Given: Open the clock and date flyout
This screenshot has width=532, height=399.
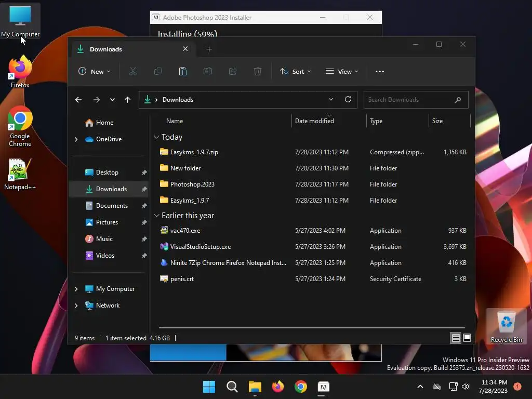Looking at the screenshot, I should (493, 387).
